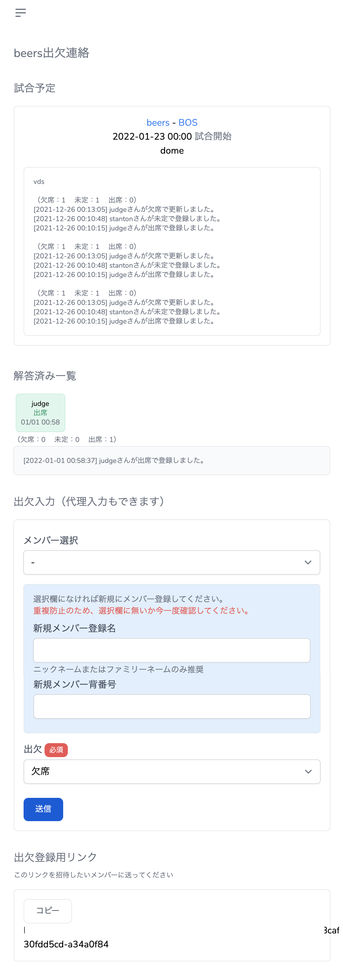Image resolution: width=343 pixels, height=980 pixels.
Task: Select judge's green 出席 response card
Action: (x=40, y=413)
